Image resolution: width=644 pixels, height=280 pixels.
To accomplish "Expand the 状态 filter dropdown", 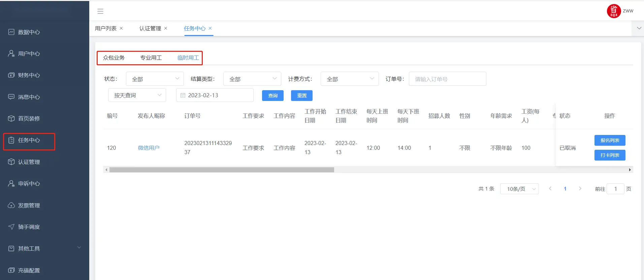I will (x=155, y=79).
